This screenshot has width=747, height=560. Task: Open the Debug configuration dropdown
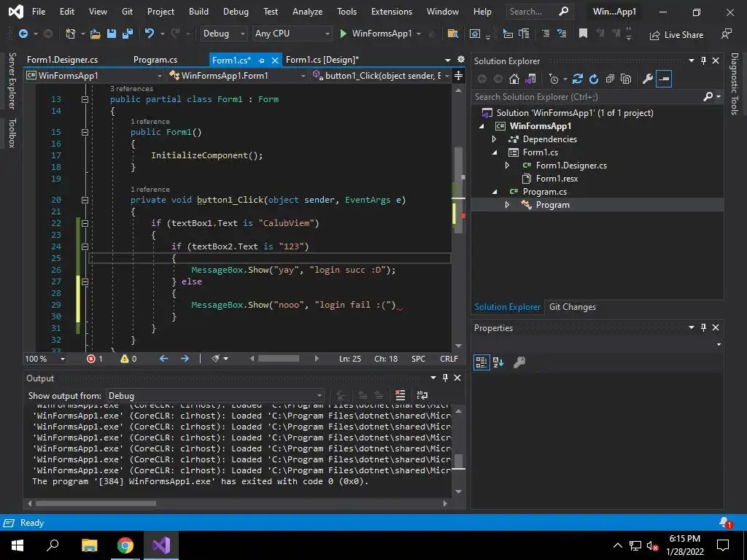(x=223, y=34)
